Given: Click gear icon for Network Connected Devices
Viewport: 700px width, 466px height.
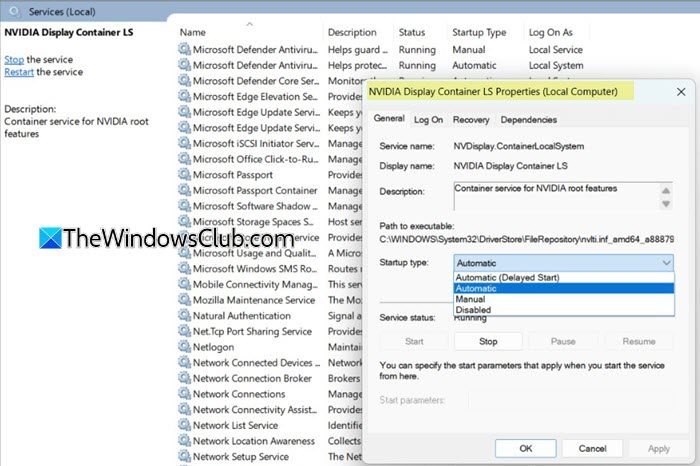Looking at the screenshot, I should click(184, 362).
